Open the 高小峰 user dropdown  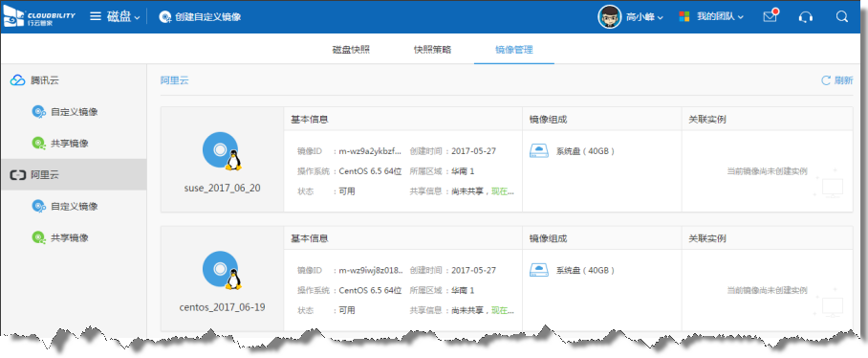(x=644, y=17)
